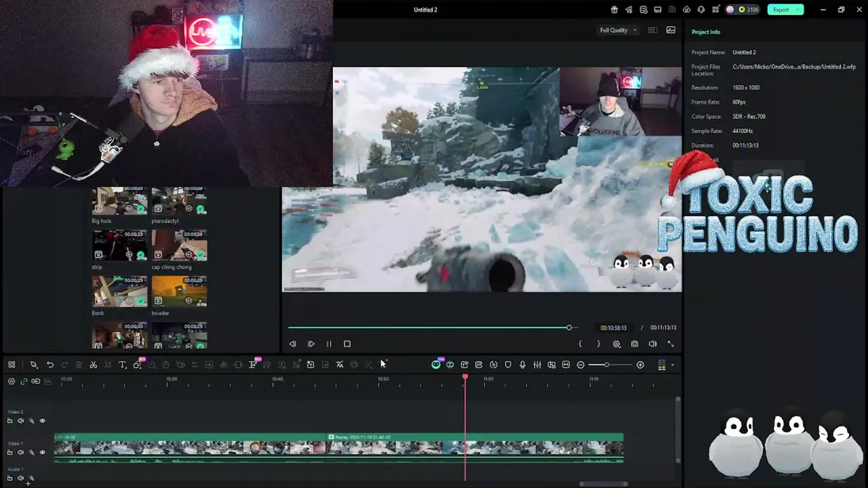Click the play button in player

(x=311, y=344)
